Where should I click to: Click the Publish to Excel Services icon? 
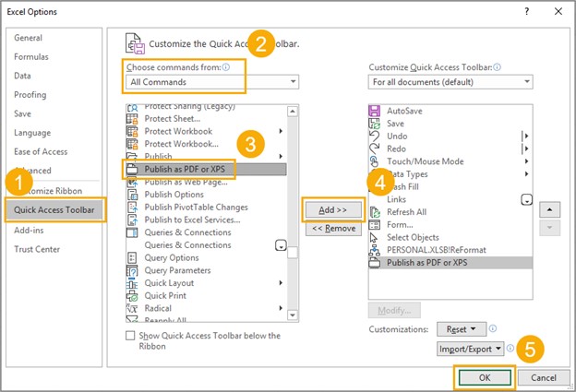132,220
